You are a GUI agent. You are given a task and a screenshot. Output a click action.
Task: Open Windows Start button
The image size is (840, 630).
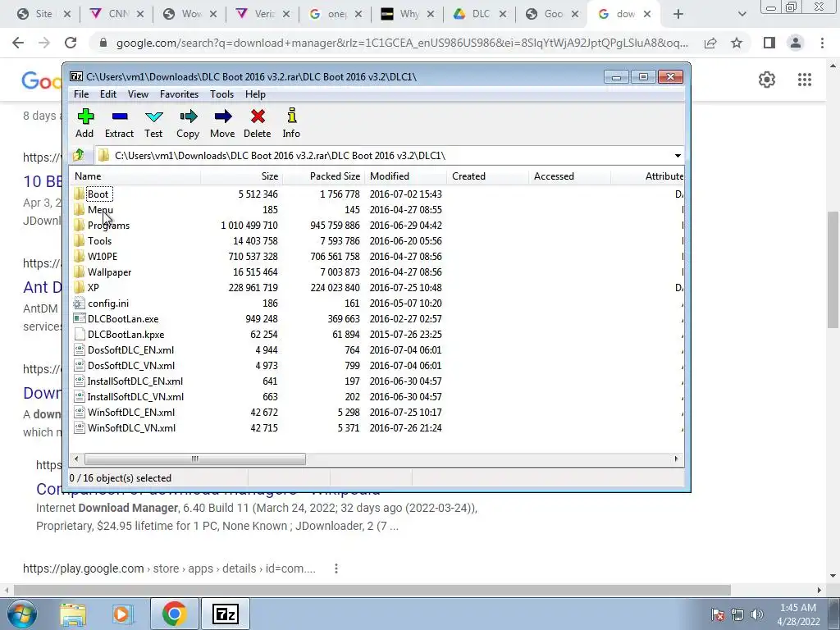coord(22,614)
